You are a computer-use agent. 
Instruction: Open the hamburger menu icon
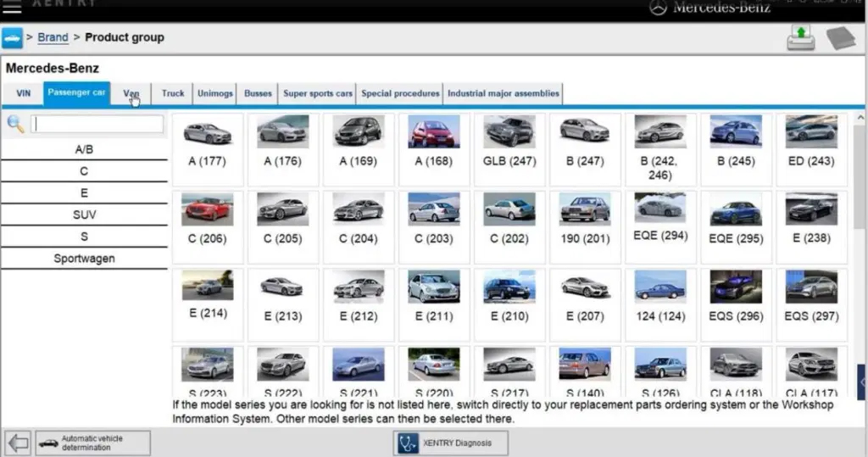(x=12, y=7)
